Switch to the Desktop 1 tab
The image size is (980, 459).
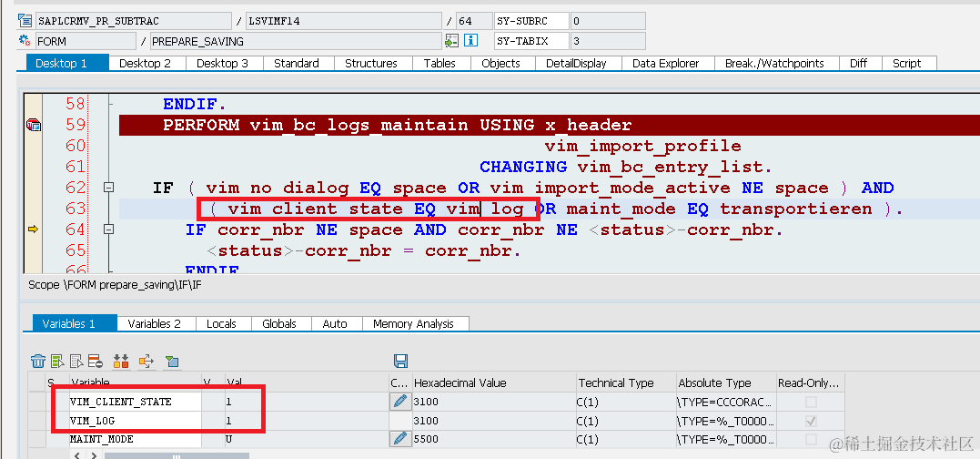[67, 63]
